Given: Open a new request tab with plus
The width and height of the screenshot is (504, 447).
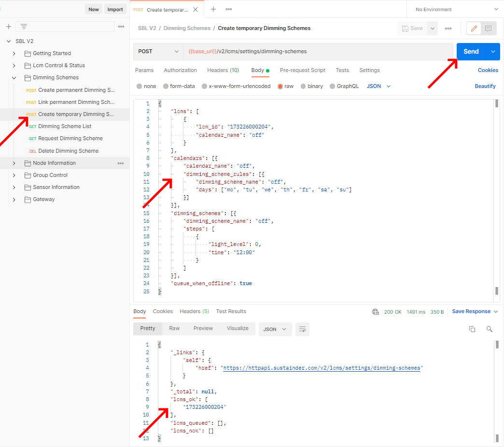Looking at the screenshot, I should click(213, 9).
